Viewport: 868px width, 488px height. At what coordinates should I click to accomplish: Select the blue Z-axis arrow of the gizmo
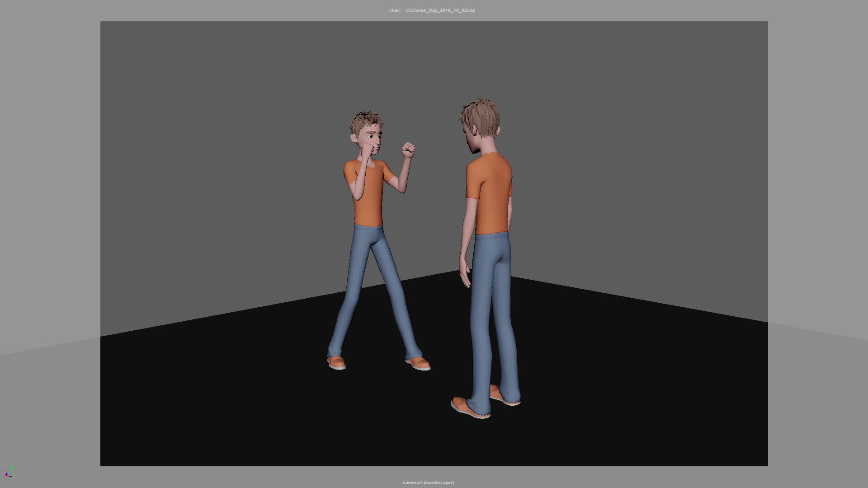click(x=7, y=474)
